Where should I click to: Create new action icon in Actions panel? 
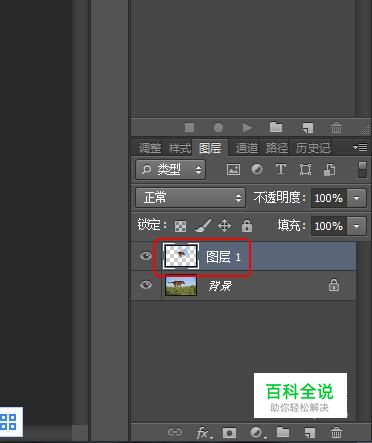(x=308, y=127)
